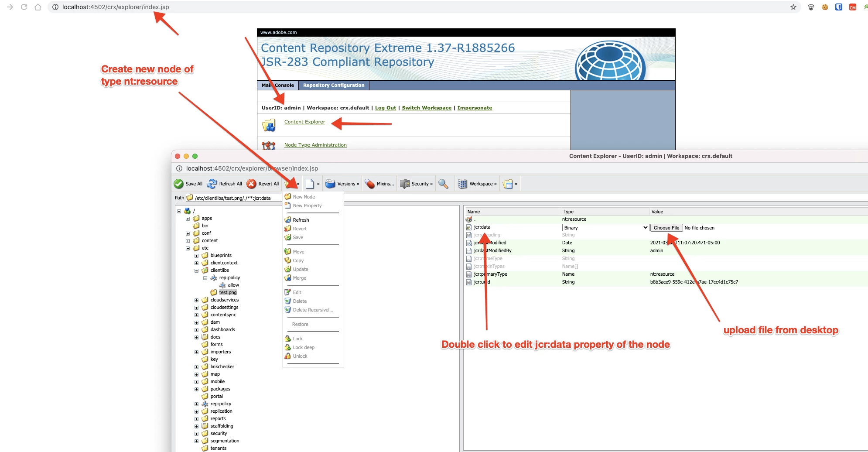The height and width of the screenshot is (452, 868).
Task: Collapse the etc tree node
Action: [188, 248]
